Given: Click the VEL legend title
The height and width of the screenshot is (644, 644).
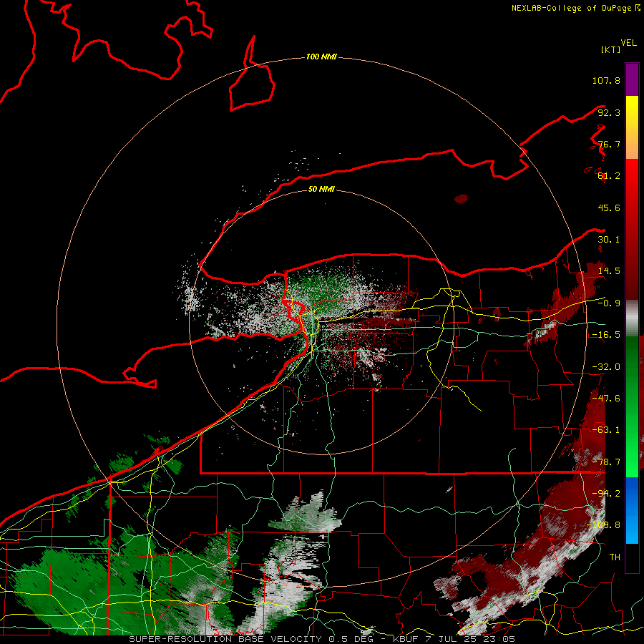Looking at the screenshot, I should click(629, 42).
